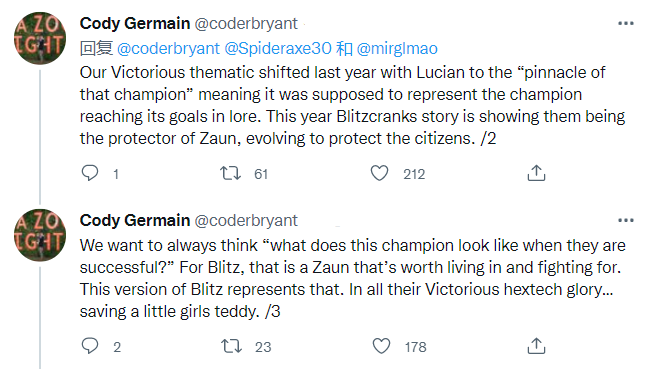The height and width of the screenshot is (369, 648).
Task: Open more options on the second tweet
Action: coord(626,220)
